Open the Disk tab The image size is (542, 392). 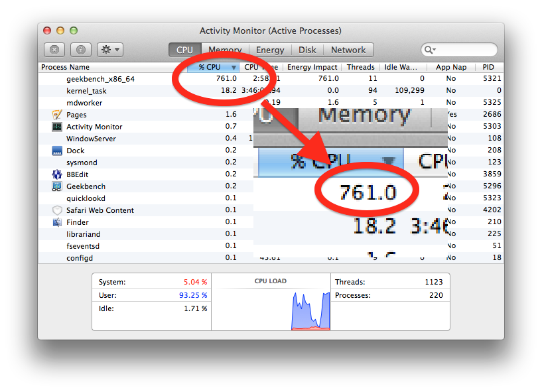coord(307,50)
